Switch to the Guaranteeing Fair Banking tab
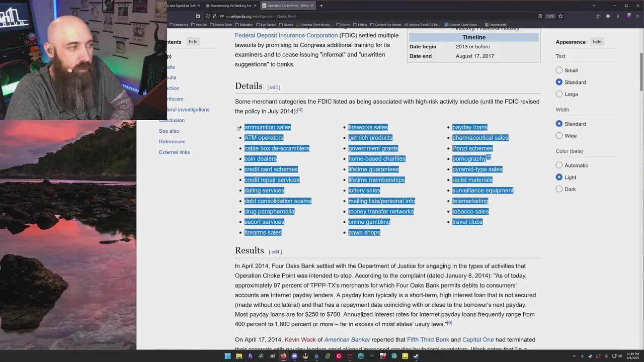Image resolution: width=644 pixels, height=362 pixels. coord(230,6)
